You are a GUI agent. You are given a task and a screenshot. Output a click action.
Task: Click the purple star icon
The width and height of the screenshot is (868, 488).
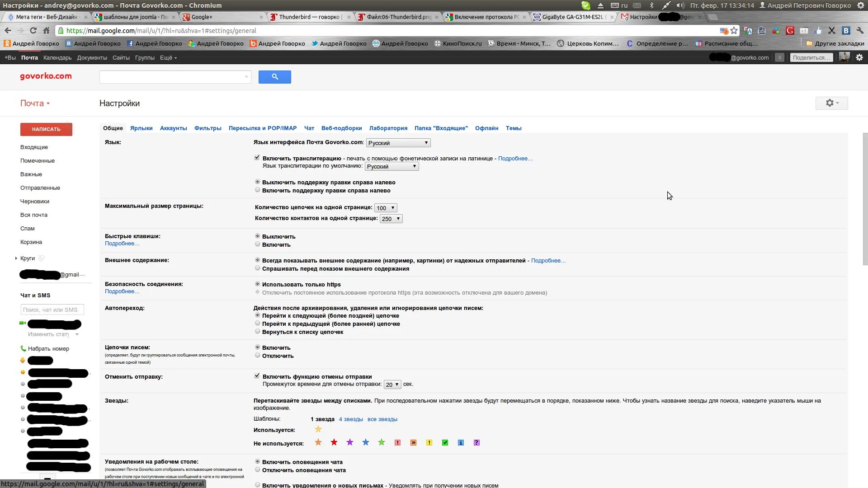(350, 442)
